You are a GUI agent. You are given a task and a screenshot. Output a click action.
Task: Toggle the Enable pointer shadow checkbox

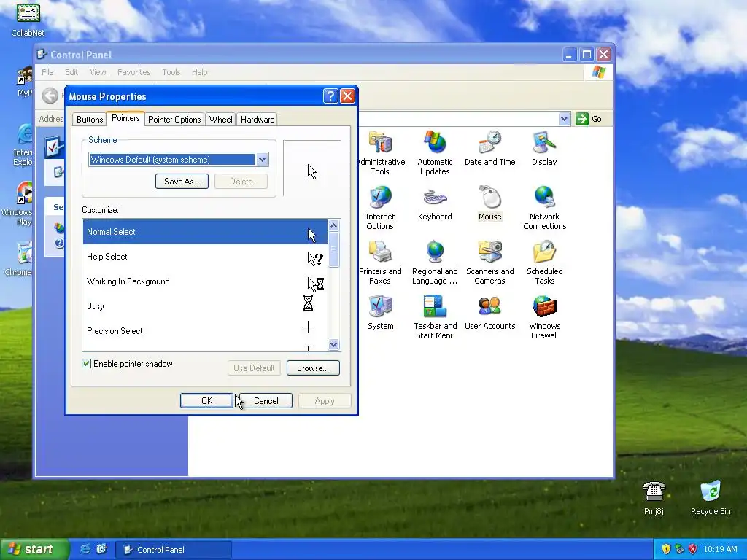click(x=86, y=364)
